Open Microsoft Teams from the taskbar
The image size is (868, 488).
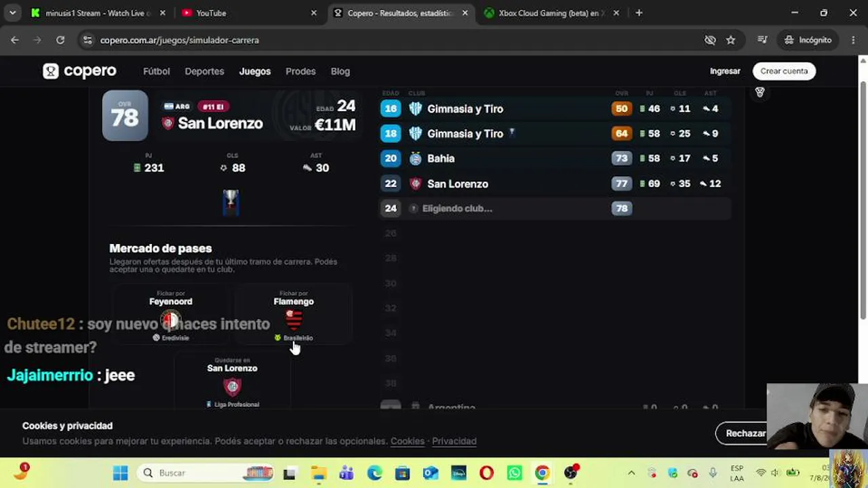346,473
